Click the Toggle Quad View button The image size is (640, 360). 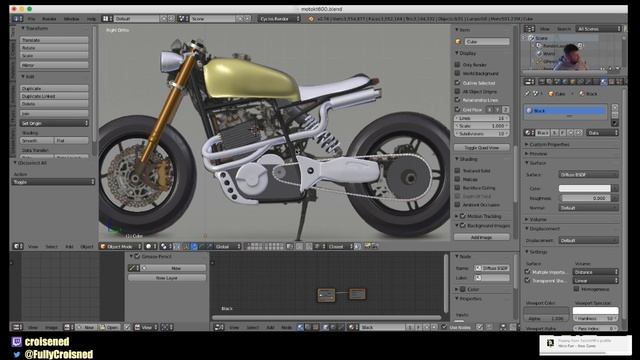(482, 147)
